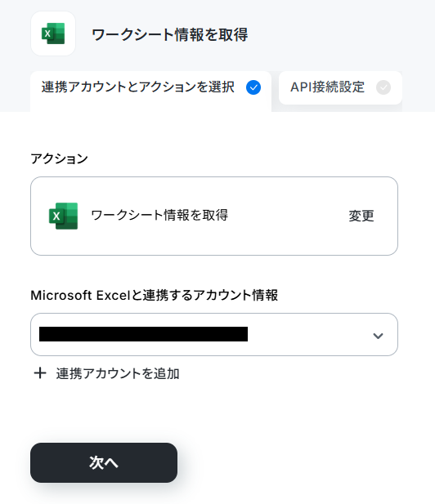Click empty space inside the account select field

pos(309,334)
